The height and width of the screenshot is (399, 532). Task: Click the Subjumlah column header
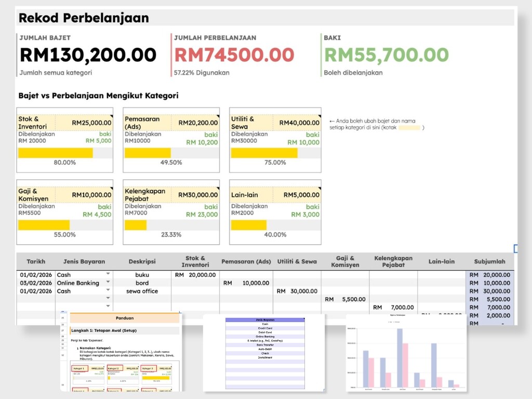tap(489, 261)
